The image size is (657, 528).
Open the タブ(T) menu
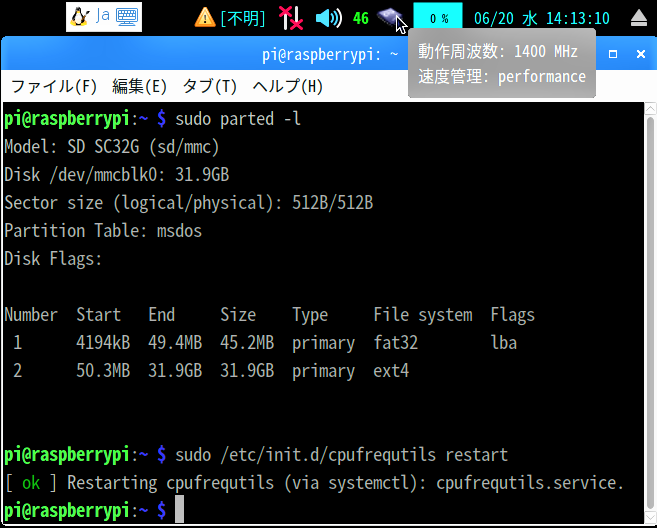click(x=210, y=87)
